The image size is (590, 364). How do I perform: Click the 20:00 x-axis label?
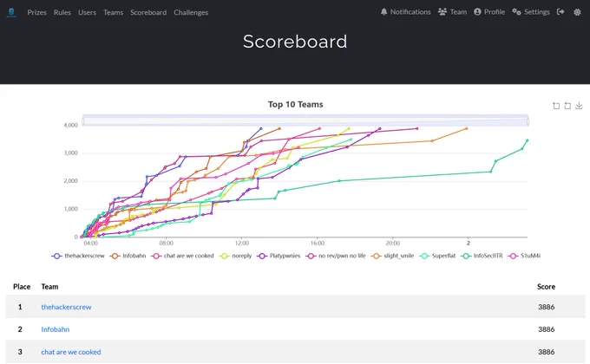coord(393,244)
